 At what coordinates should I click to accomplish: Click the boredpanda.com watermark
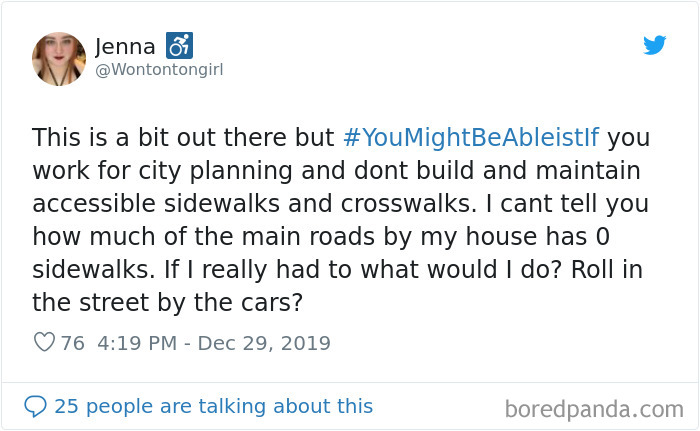tap(594, 408)
